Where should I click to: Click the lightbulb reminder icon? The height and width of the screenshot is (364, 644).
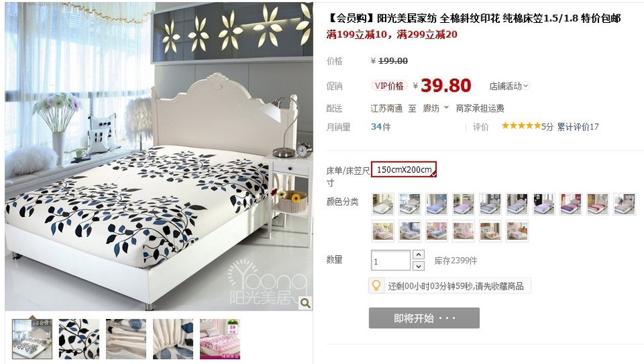[376, 285]
